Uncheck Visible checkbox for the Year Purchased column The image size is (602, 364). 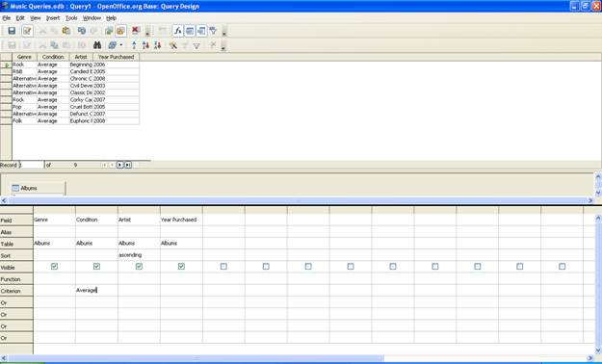181,266
